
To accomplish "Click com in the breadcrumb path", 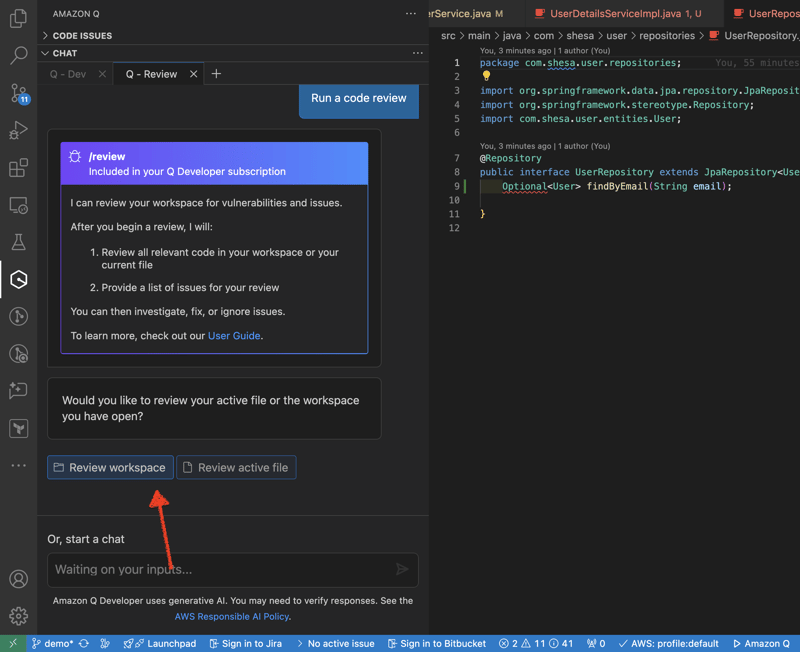I will [544, 36].
